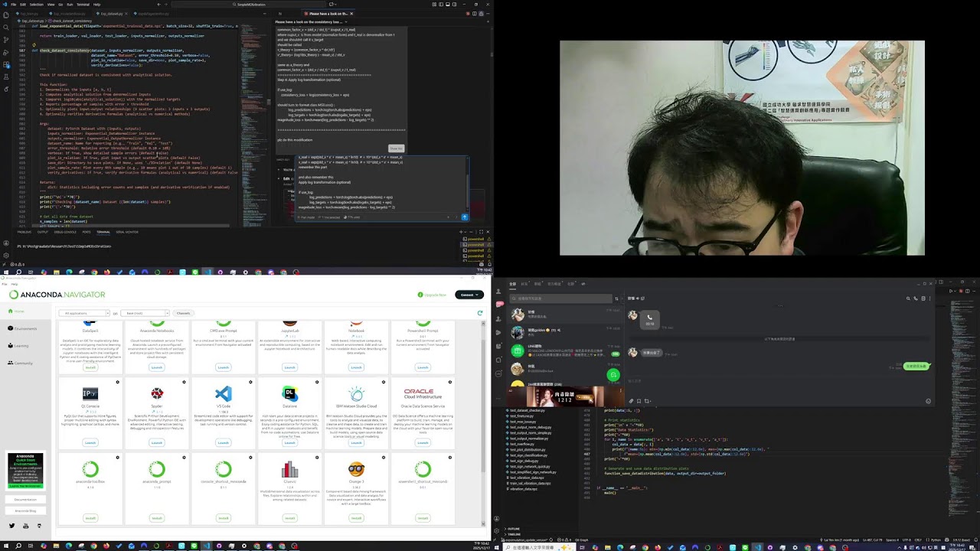980x551 pixels.
Task: Expand the TIMELINE section in lower VS Code
Action: point(513,534)
